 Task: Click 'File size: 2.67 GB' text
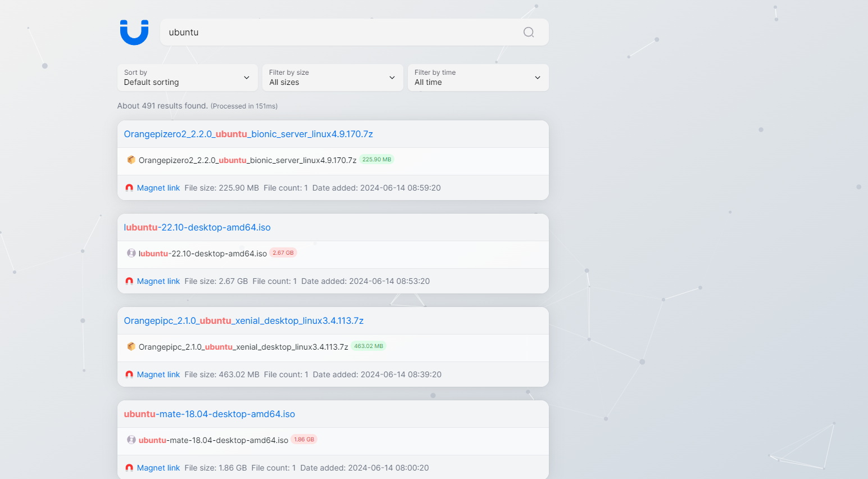click(x=216, y=281)
